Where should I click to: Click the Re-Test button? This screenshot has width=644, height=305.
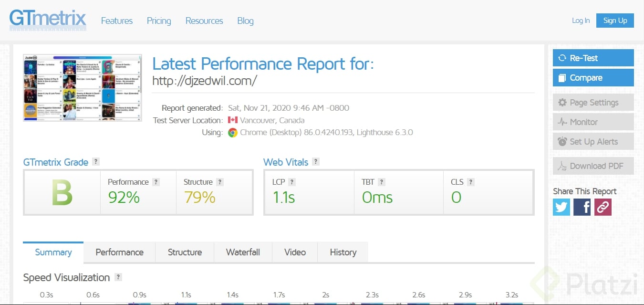593,58
